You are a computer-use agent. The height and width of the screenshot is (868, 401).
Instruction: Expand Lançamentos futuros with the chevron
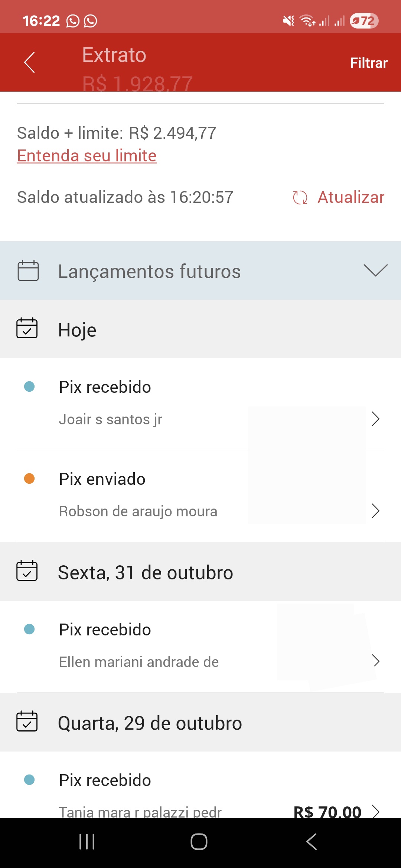[375, 270]
